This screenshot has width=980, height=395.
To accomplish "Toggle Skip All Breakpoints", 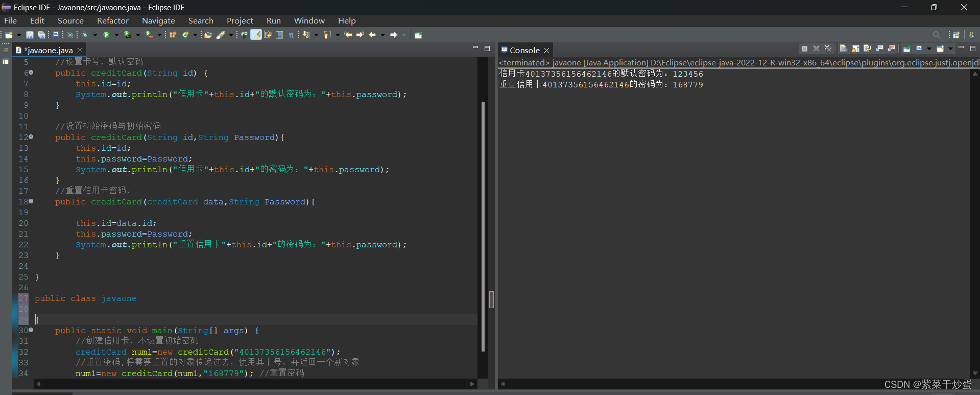I will coord(70,35).
